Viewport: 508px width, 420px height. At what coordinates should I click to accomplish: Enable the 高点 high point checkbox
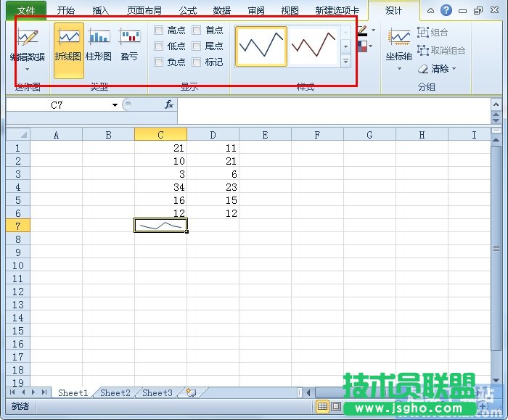(x=159, y=30)
